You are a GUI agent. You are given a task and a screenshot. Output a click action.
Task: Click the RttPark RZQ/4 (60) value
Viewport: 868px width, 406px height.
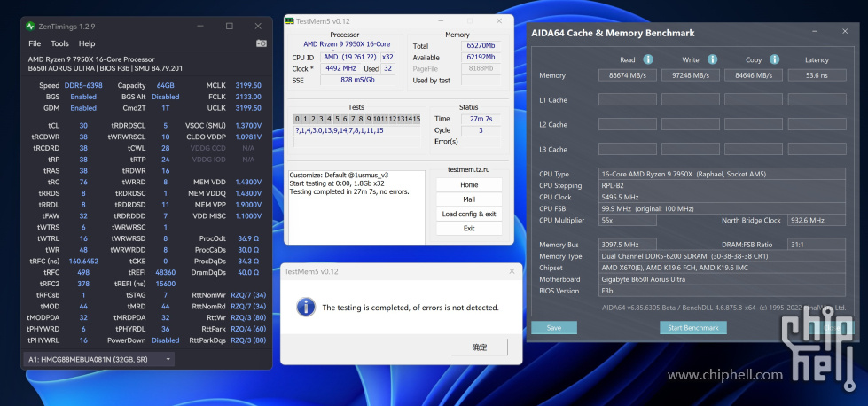click(x=248, y=329)
